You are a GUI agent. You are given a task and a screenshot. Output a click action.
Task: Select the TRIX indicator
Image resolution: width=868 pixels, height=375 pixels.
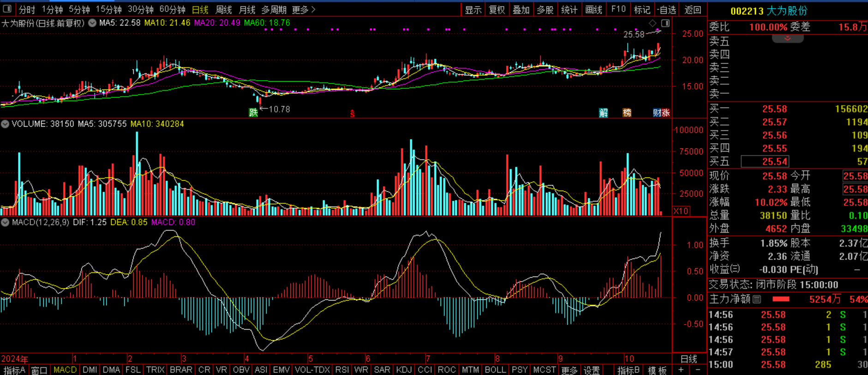[155, 370]
